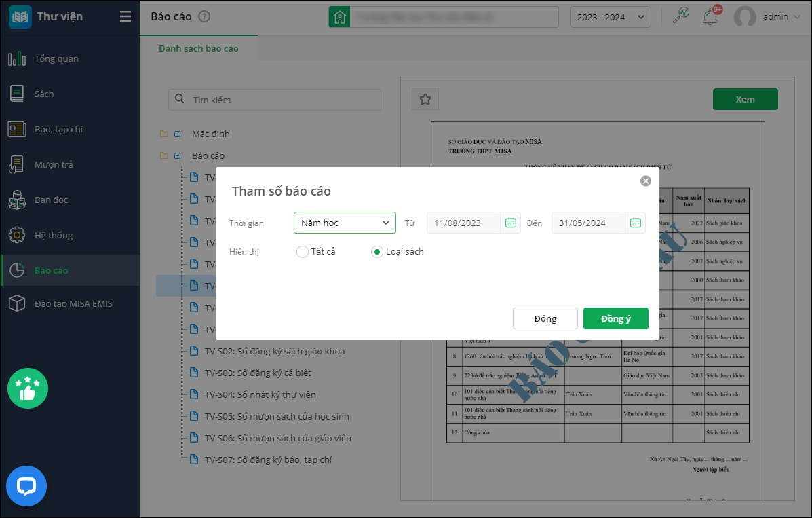Click document icon of TV-S04 report

click(194, 394)
